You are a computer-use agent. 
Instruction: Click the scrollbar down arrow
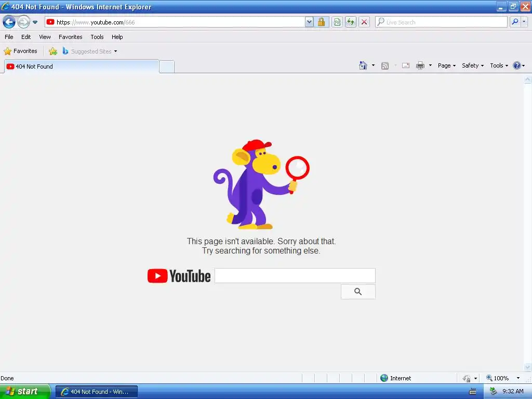[x=528, y=367]
